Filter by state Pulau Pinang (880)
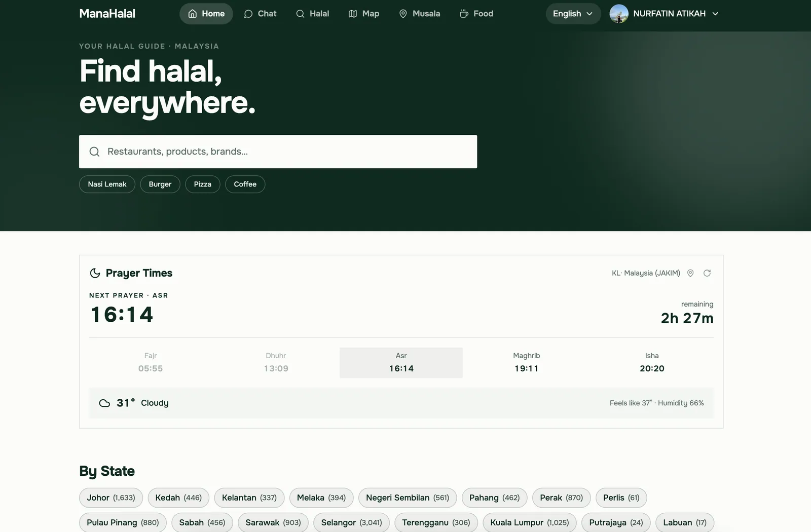This screenshot has width=811, height=532. coord(123,522)
